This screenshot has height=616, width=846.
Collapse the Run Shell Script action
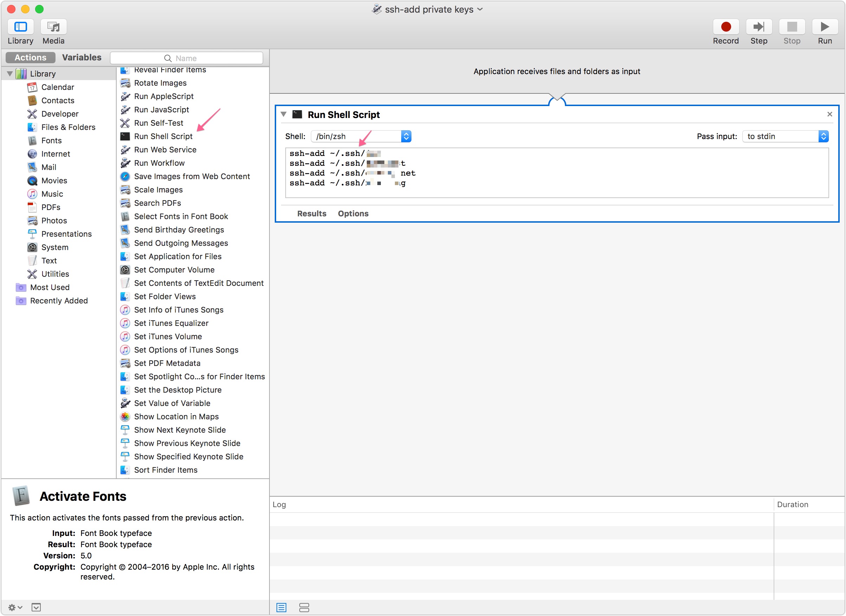coord(284,114)
